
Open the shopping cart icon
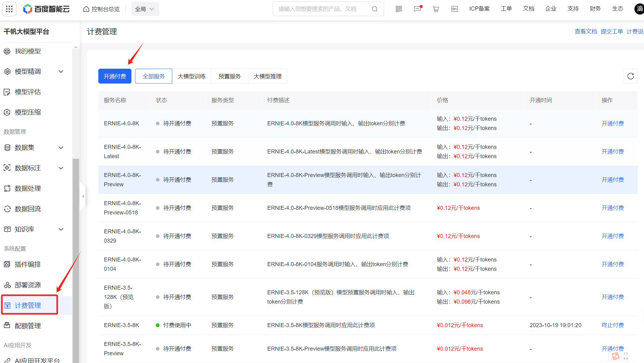click(x=436, y=9)
